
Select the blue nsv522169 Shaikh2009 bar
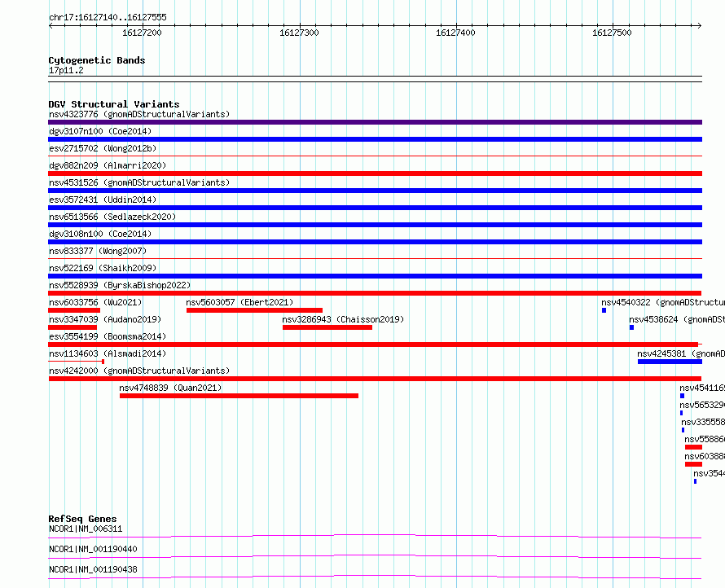375,276
